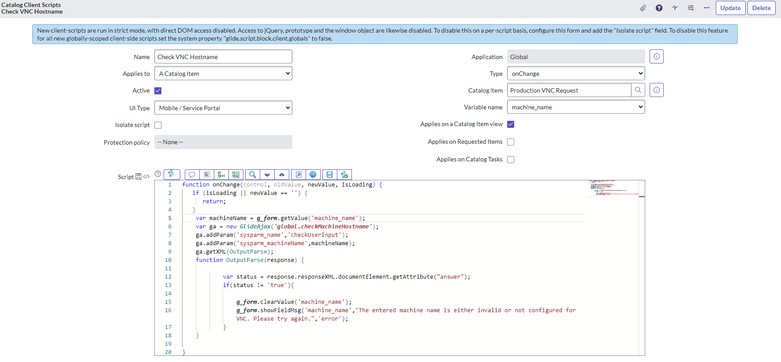Click the script save icon beside Script label
This screenshot has width=781, height=362.
(139, 176)
